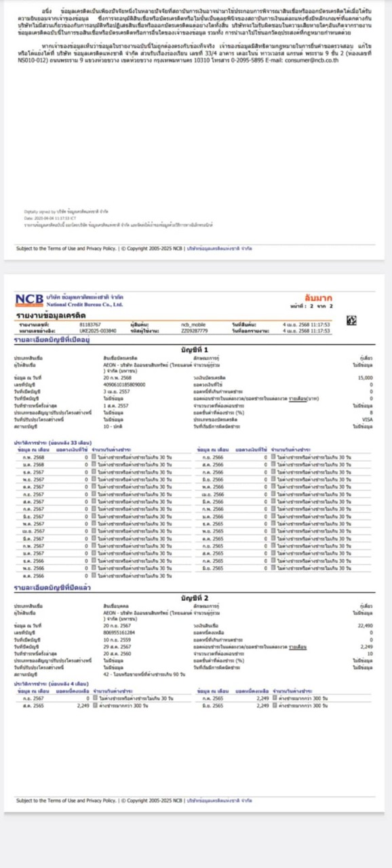Screen dimensions: 392x868
Task: Click the บัญชีที่ 2 heading
Action: (195, 597)
